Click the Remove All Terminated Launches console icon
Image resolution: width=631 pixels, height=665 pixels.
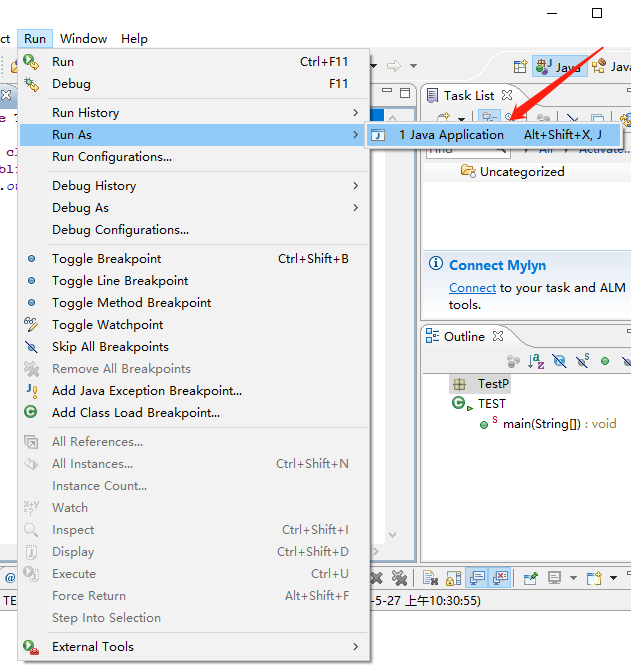[399, 578]
